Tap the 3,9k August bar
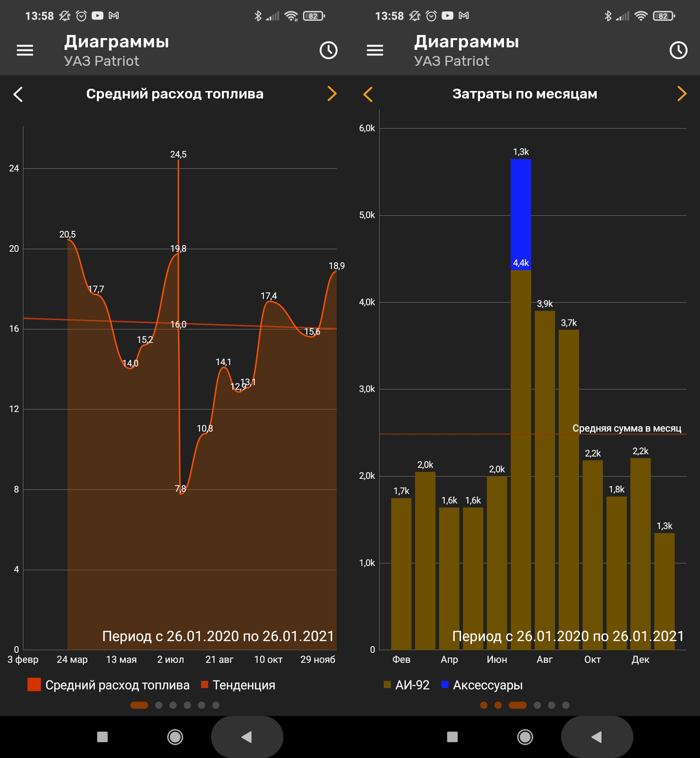 click(x=545, y=480)
